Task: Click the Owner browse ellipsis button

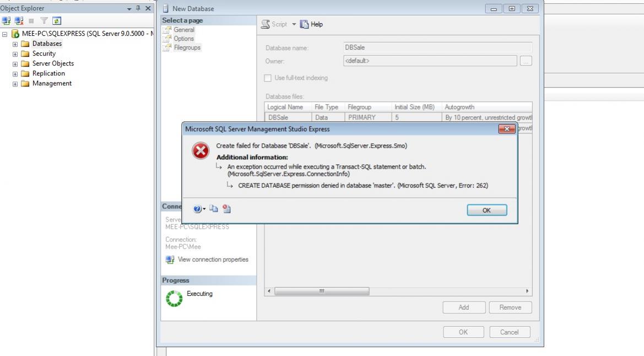Action: point(526,61)
